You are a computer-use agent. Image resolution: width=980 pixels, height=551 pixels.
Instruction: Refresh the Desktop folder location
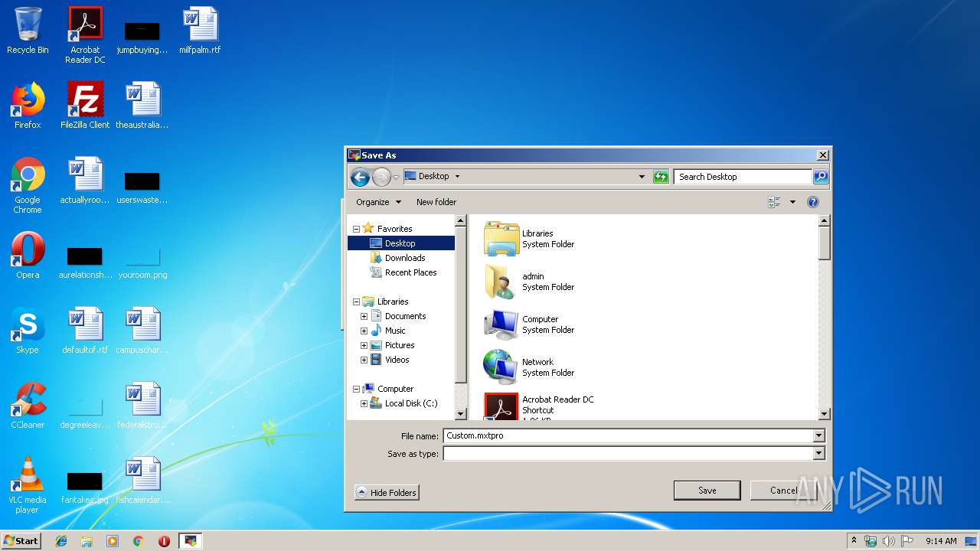661,177
